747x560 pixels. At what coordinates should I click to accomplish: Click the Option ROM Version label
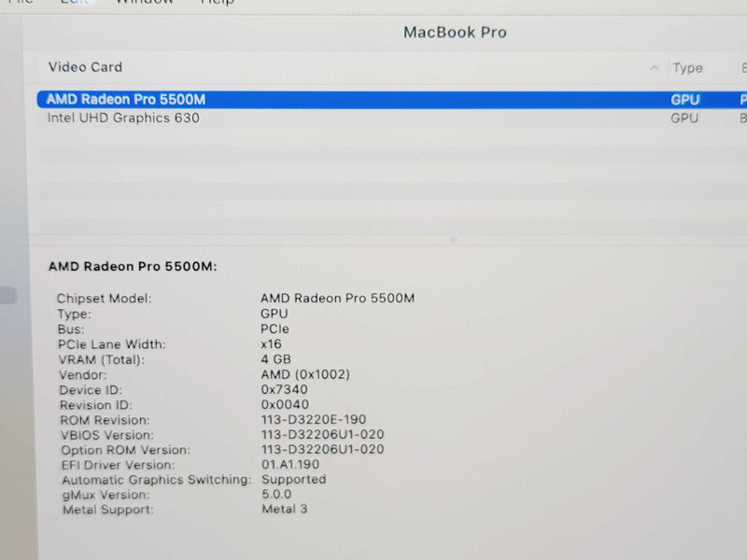(x=126, y=450)
